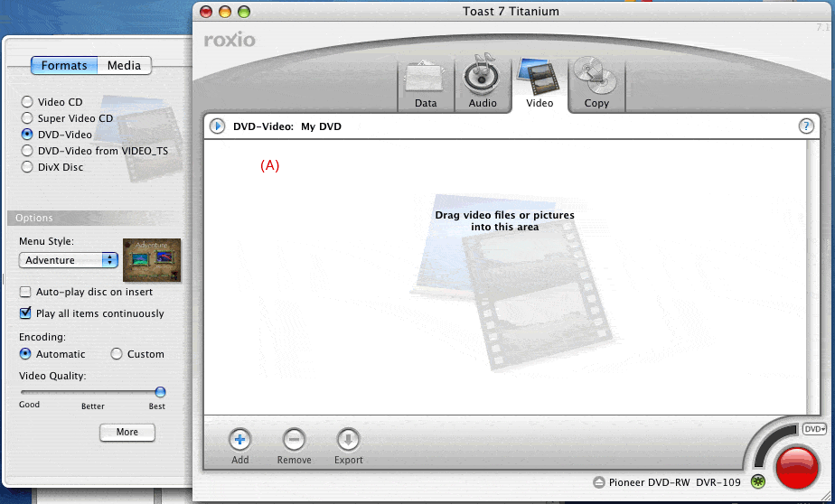The image size is (835, 504).
Task: Click the Better label under Video Quality
Action: point(93,406)
